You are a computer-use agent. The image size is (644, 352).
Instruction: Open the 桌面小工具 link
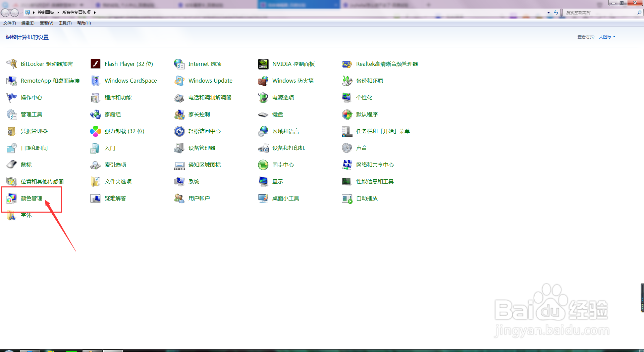pos(286,198)
